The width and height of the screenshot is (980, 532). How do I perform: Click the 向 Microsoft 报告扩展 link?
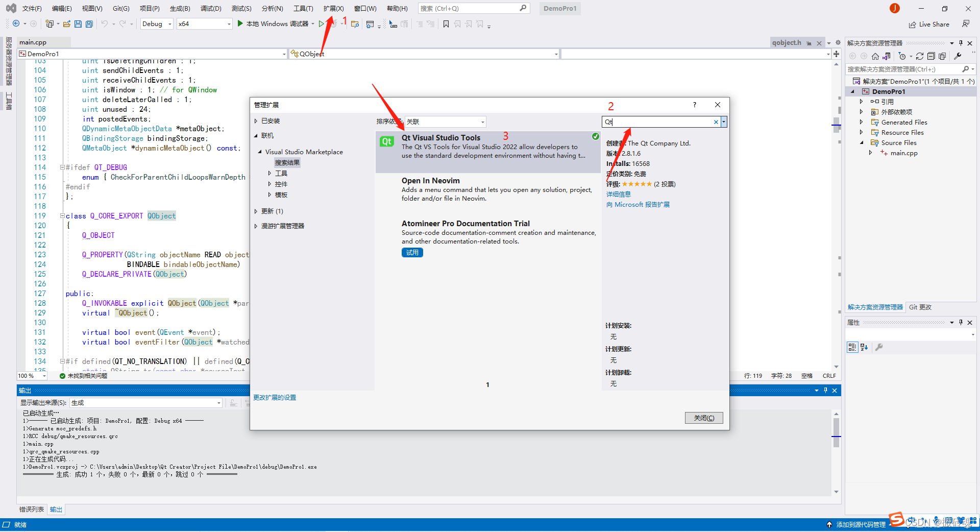638,204
